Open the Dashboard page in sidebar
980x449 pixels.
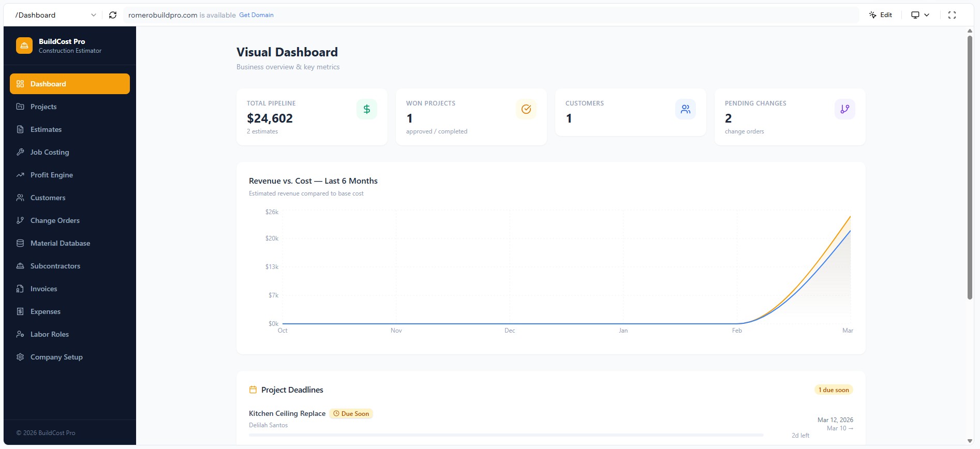(70, 84)
